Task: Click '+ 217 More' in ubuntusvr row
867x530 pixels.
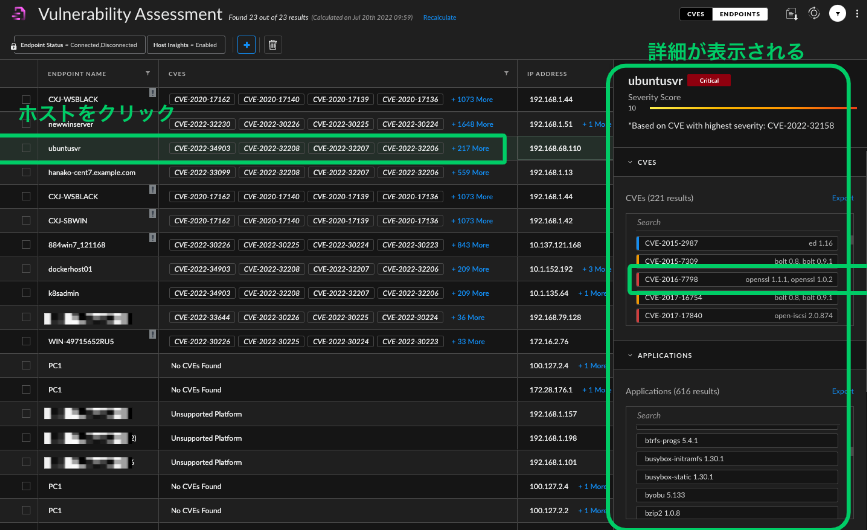Action: (471, 148)
